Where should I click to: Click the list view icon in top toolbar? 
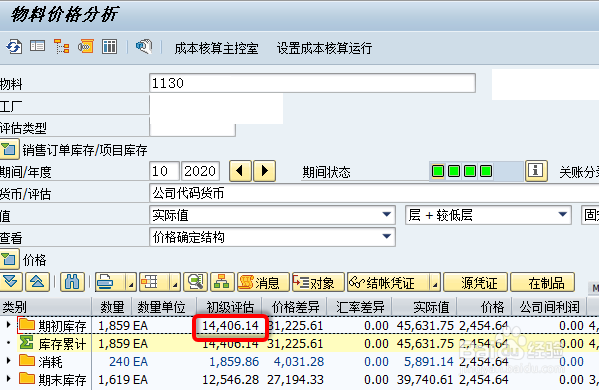pos(37,47)
